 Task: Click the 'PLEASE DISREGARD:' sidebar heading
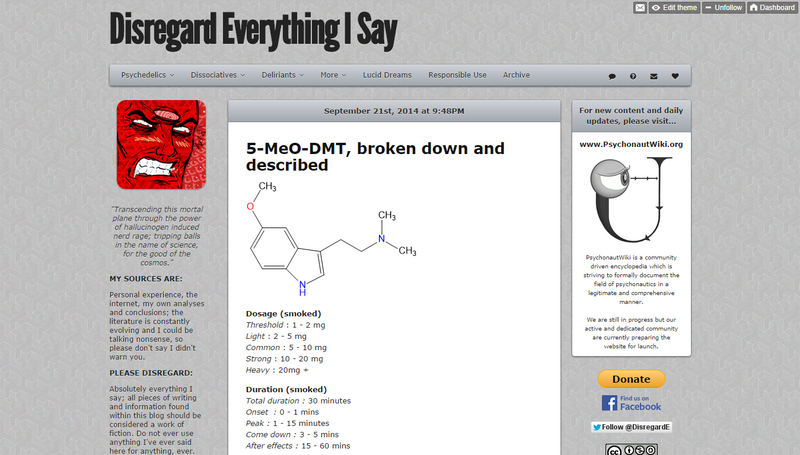coord(151,373)
